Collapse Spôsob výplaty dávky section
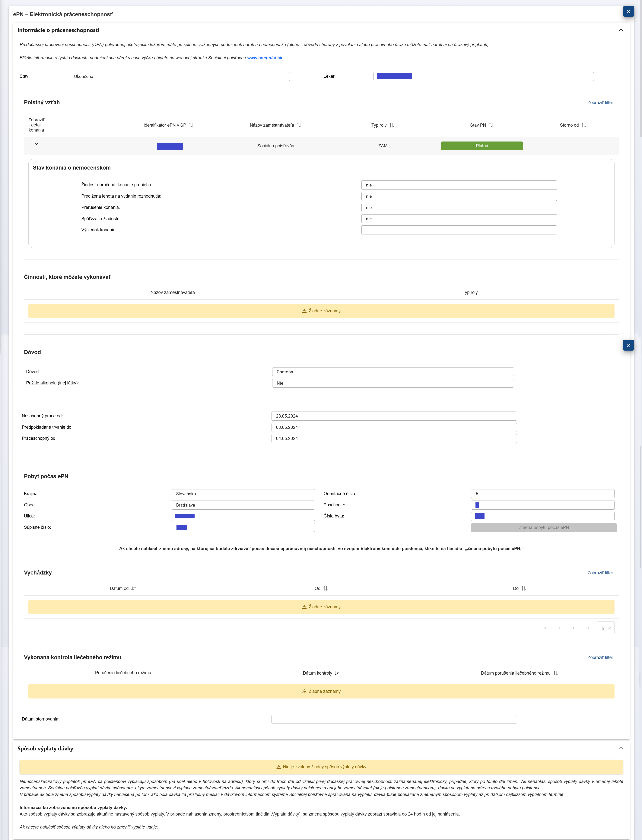 (x=621, y=749)
